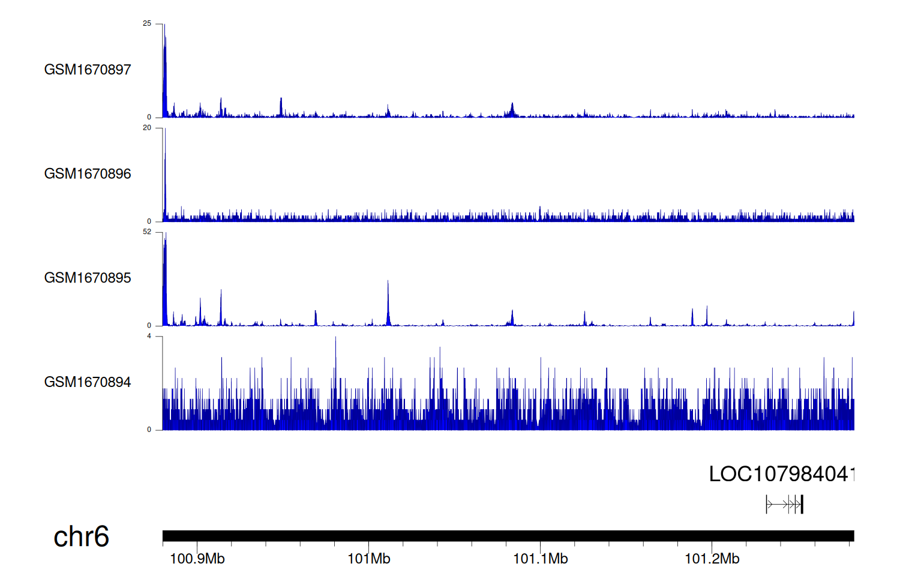This screenshot has height=588, width=900.
Task: Click y-axis maximum 52 on GSM1670895
Action: tap(147, 232)
